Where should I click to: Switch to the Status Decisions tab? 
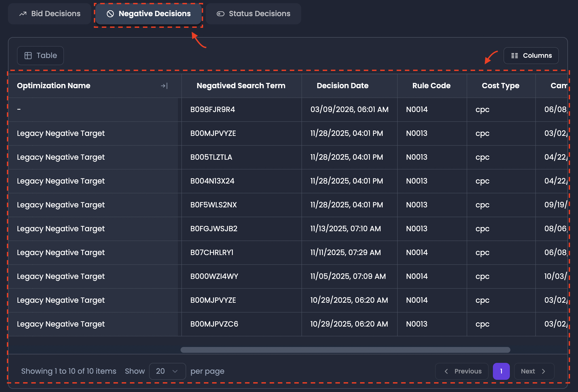click(x=253, y=14)
